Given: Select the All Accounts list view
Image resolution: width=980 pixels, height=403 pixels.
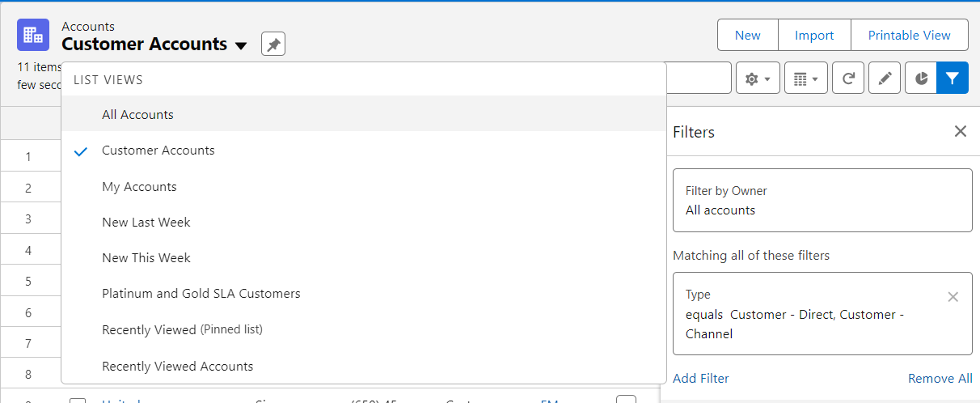Looking at the screenshot, I should point(364,115).
